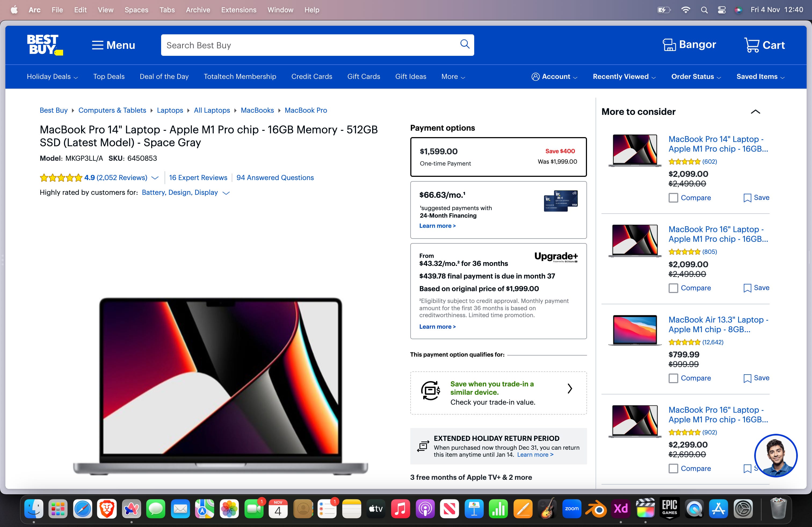Open 94 Answered Questions link
Image resolution: width=812 pixels, height=527 pixels.
point(275,178)
